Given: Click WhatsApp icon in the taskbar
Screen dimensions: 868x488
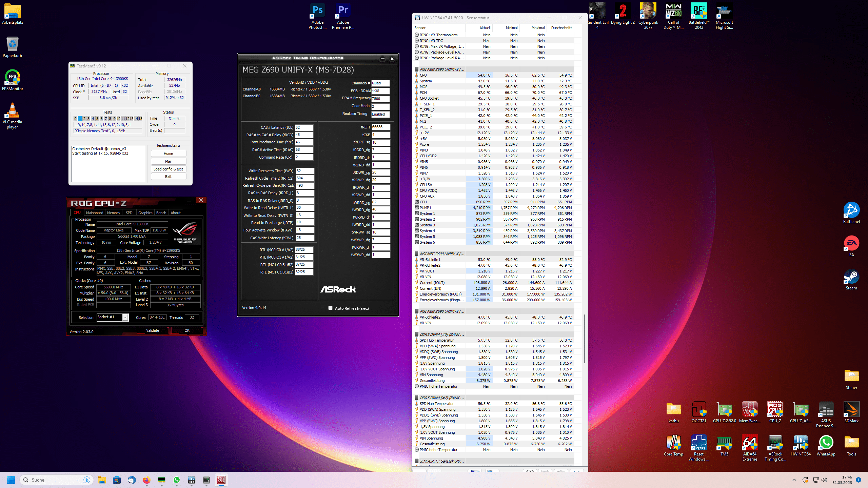Looking at the screenshot, I should pyautogui.click(x=177, y=480).
